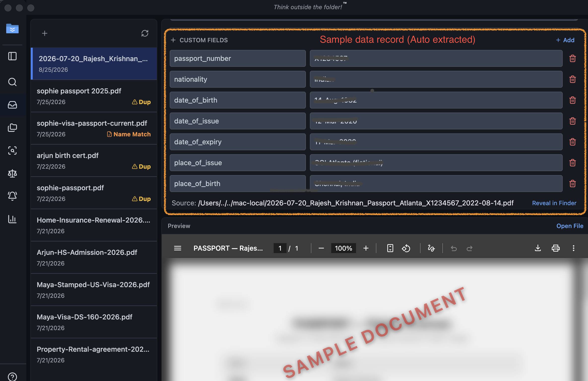Image resolution: width=588 pixels, height=381 pixels.
Task: Click the refresh icon above file list
Action: pos(145,33)
